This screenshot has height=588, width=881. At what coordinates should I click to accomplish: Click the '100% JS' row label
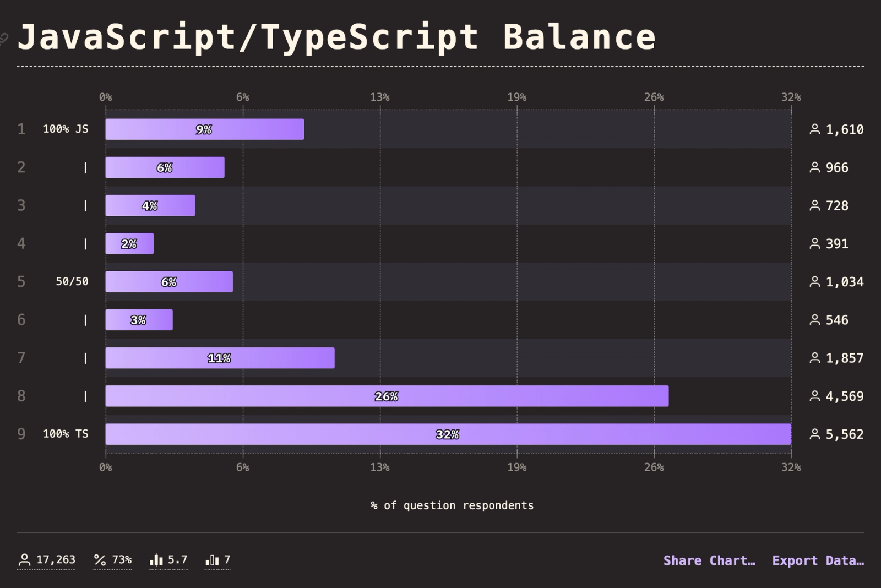tap(66, 129)
